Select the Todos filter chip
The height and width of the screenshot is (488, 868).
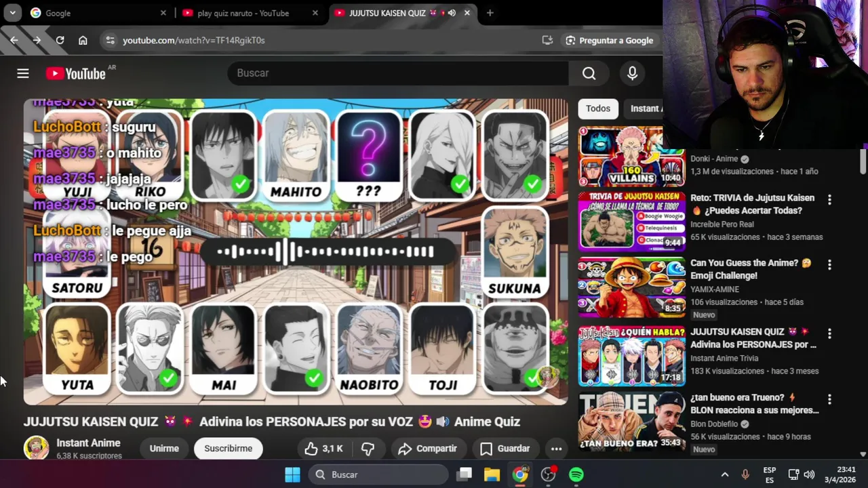click(597, 108)
